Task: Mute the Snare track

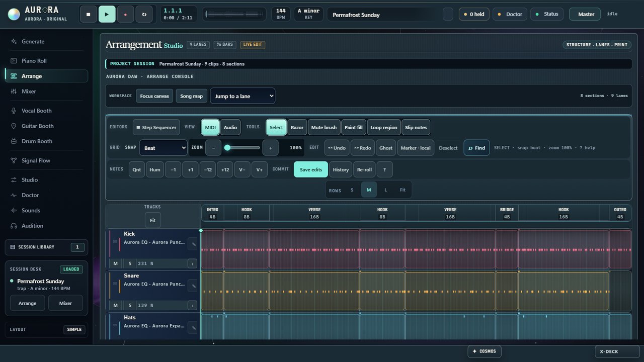Action: [x=116, y=305]
